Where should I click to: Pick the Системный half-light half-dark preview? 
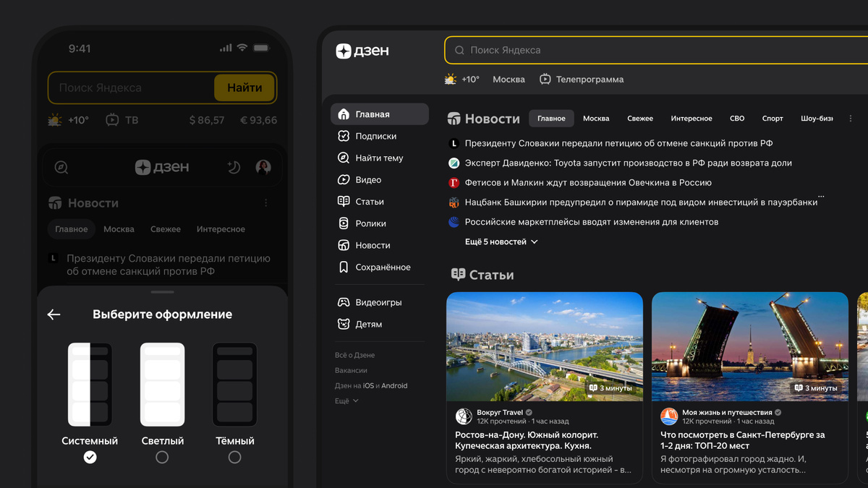90,385
